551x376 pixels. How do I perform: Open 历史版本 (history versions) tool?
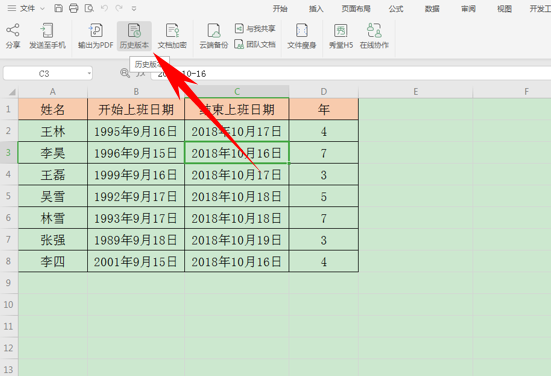click(134, 35)
